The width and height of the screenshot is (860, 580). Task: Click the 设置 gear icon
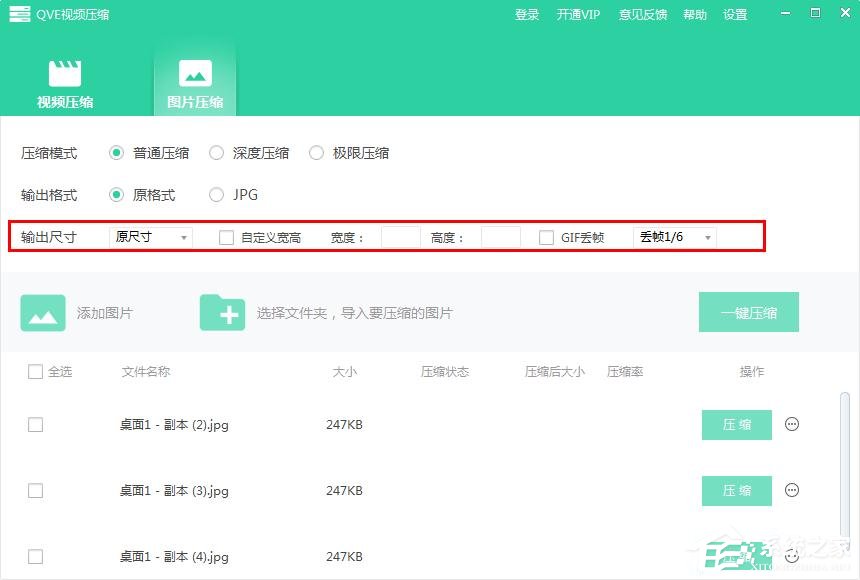[735, 14]
